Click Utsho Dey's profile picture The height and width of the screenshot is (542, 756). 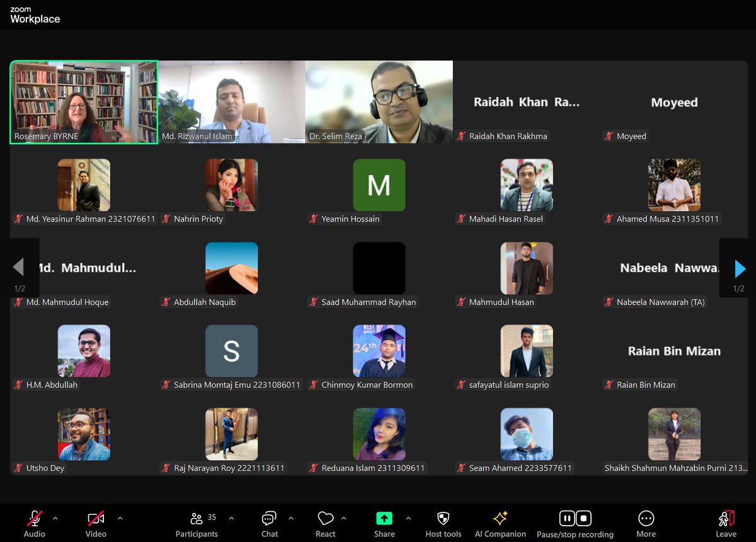pyautogui.click(x=84, y=434)
